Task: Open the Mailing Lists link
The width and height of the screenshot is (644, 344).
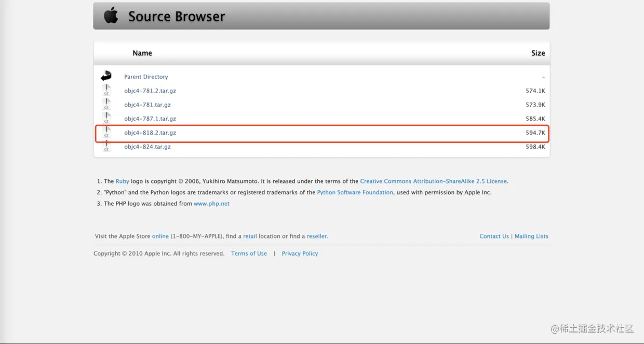Action: point(531,236)
